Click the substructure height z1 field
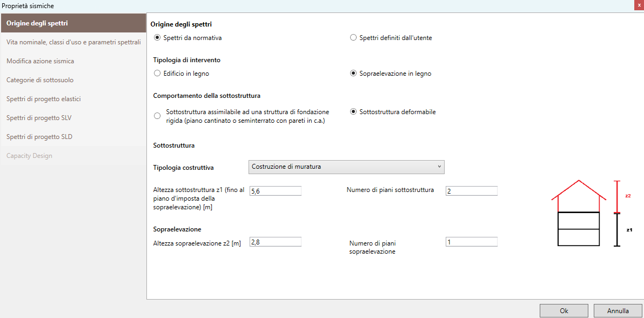Screen dimensions: 644x318 (275, 190)
